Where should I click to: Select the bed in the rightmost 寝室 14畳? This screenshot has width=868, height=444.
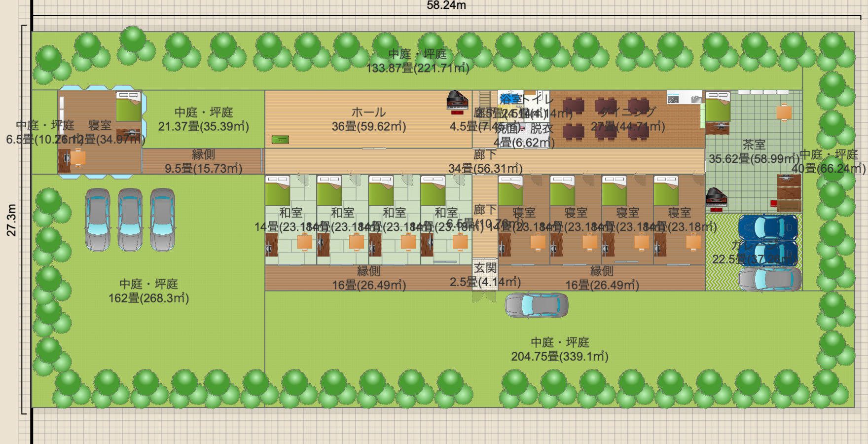666,191
